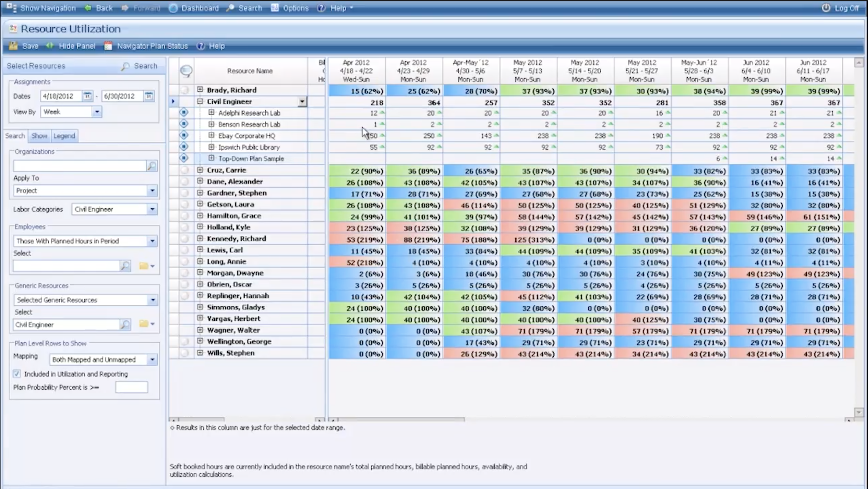Viewport: 868px width, 489px height.
Task: Open the calendar picker for the start date
Action: point(88,96)
